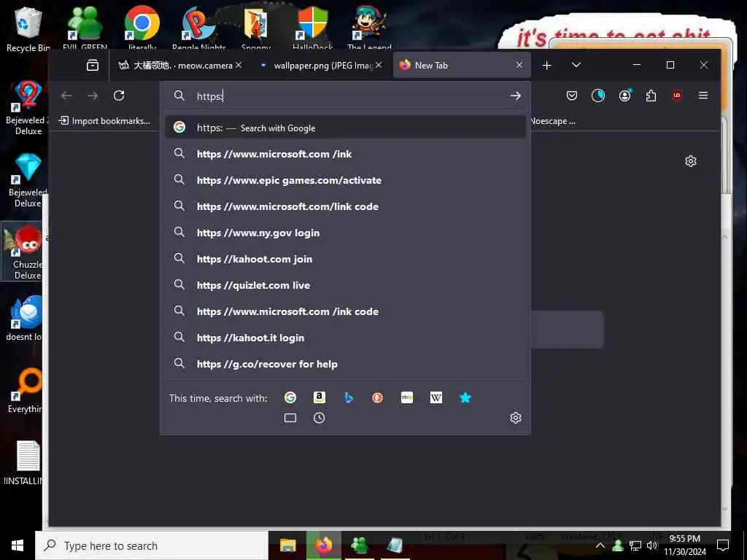Open the !INSTALLING text file on desktop
The height and width of the screenshot is (560, 747).
[25, 463]
